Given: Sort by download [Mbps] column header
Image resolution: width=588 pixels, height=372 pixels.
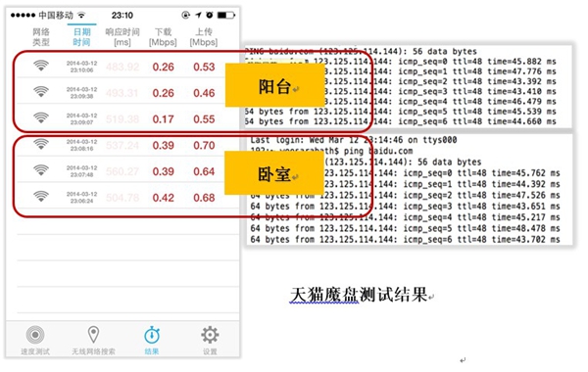Looking at the screenshot, I should (163, 37).
